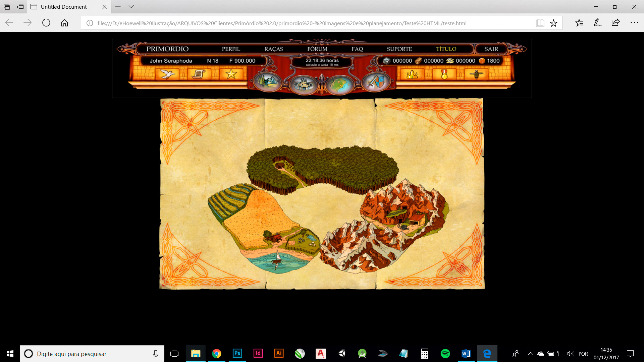This screenshot has height=362, width=644.
Task: Click the golden crown icon button
Action: [x=412, y=74]
